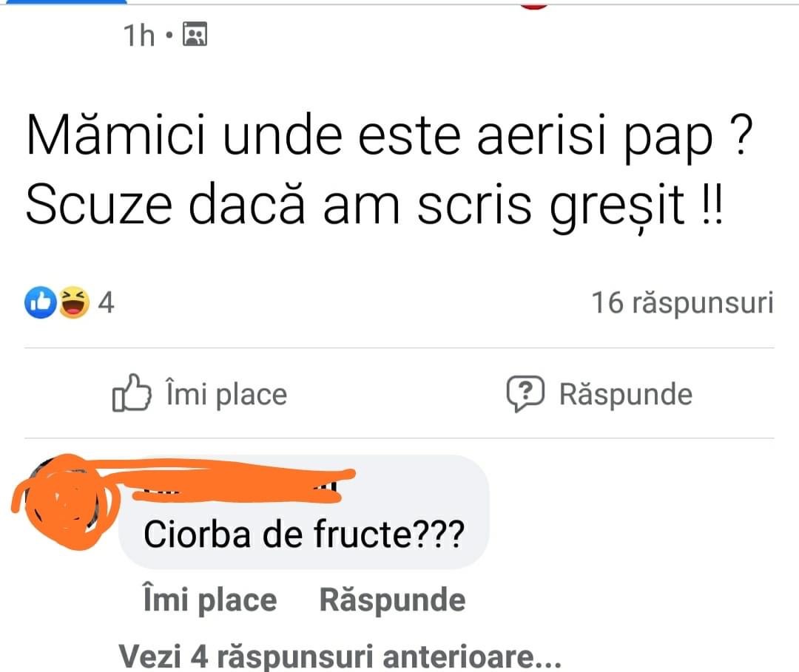Click the question-mark speech bubble icon
Screen dimensions: 799x672
(x=525, y=393)
